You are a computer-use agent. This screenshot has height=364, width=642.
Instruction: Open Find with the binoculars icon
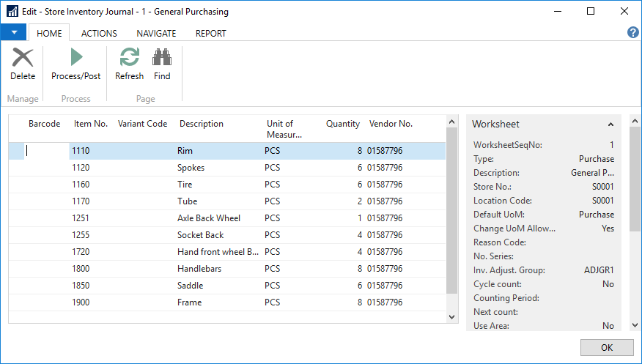(162, 59)
